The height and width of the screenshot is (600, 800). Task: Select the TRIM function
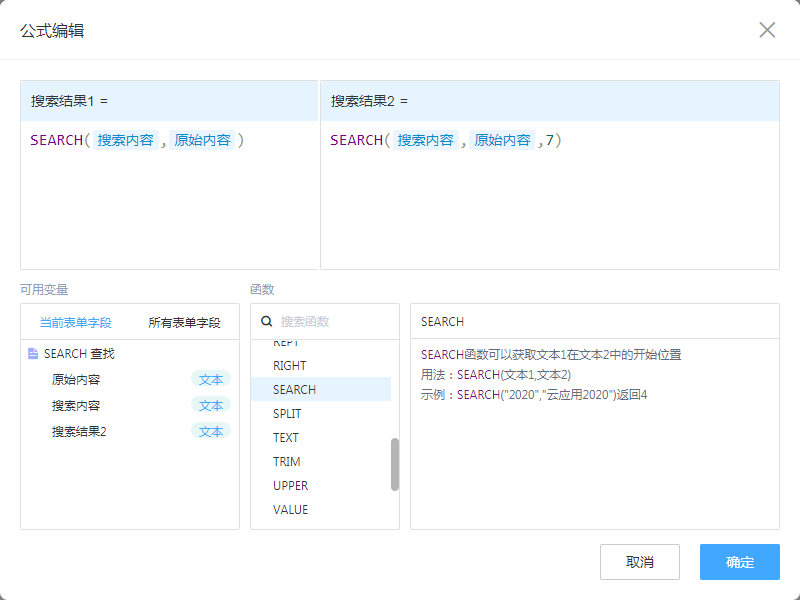click(289, 461)
